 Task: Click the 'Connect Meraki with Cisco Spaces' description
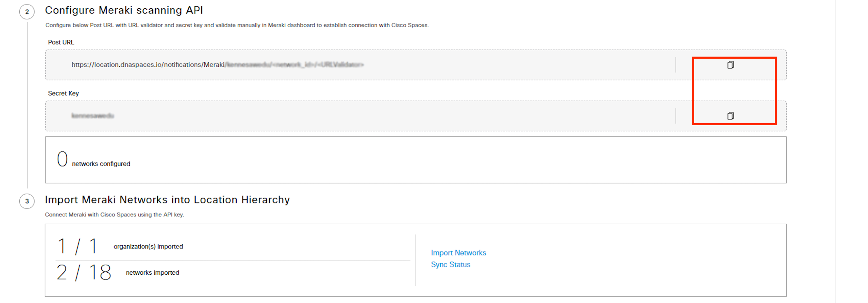pos(114,215)
